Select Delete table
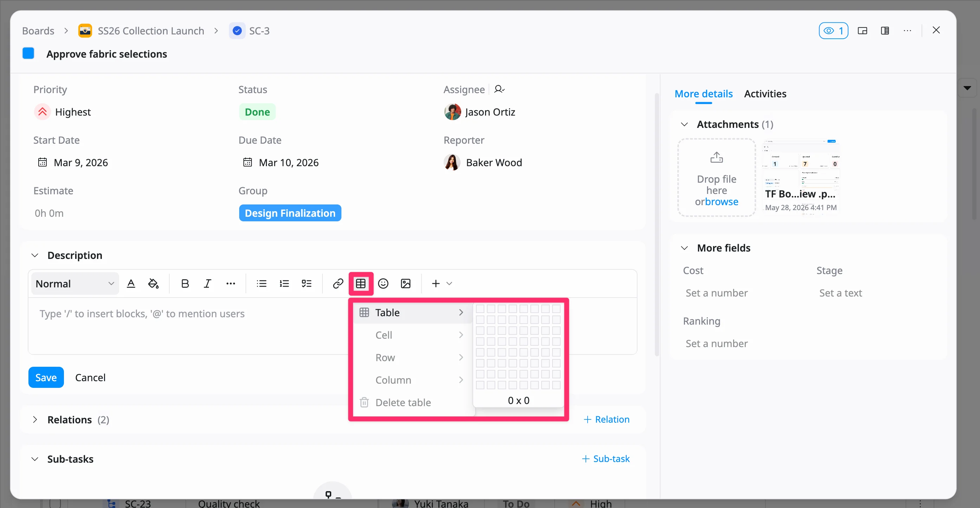The width and height of the screenshot is (980, 508). 412,403
